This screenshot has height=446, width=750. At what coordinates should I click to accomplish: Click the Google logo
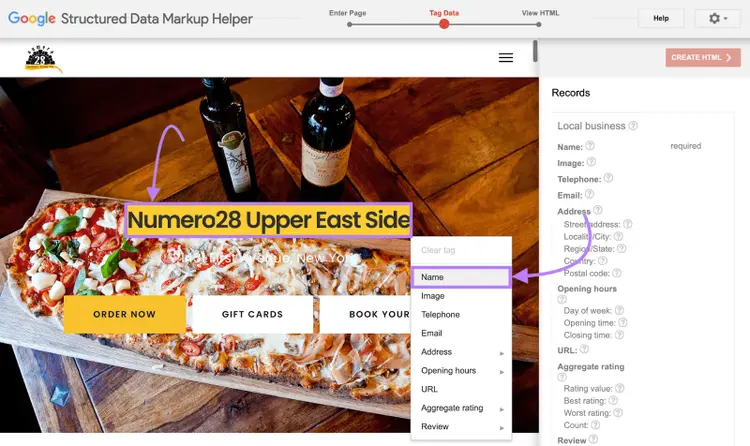click(32, 19)
